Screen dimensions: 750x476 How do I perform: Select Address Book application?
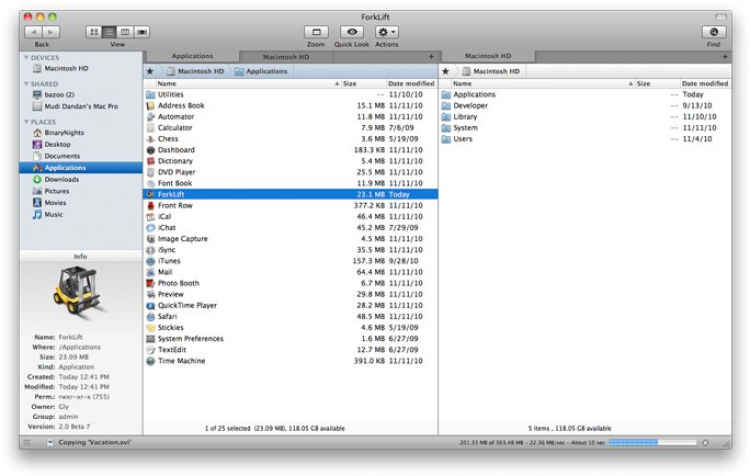pos(290,106)
